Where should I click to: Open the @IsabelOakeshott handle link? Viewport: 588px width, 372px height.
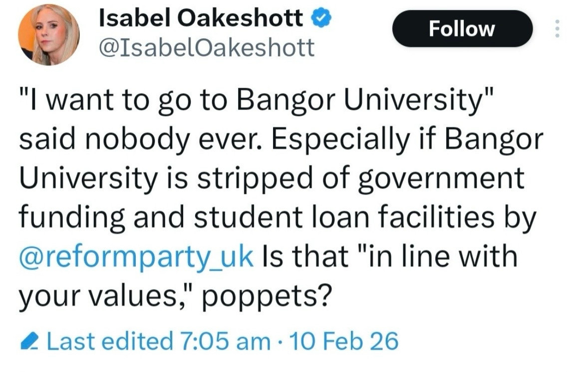[207, 47]
